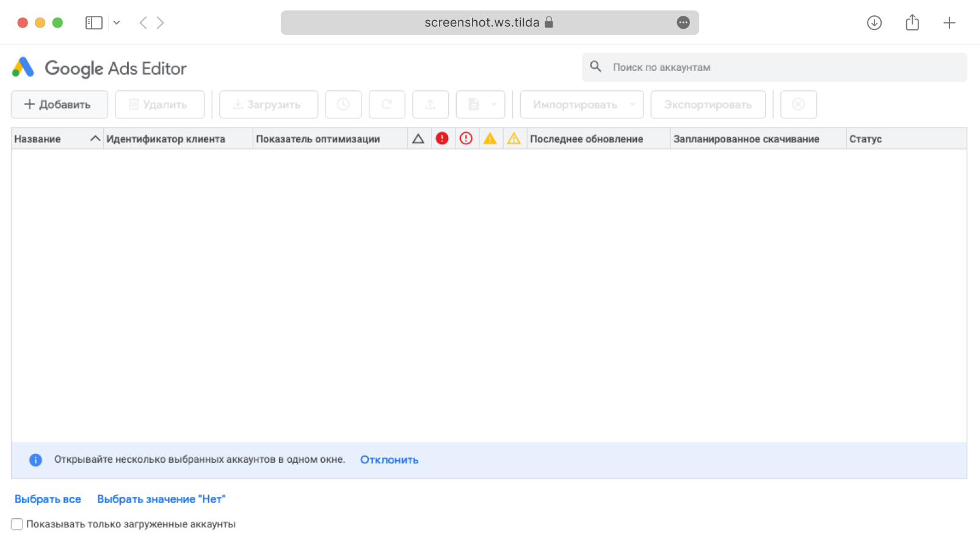Viewport: 980px width, 539px height.
Task: Enable "Показывать только загруженные аккаунты" checkbox
Action: tap(17, 524)
